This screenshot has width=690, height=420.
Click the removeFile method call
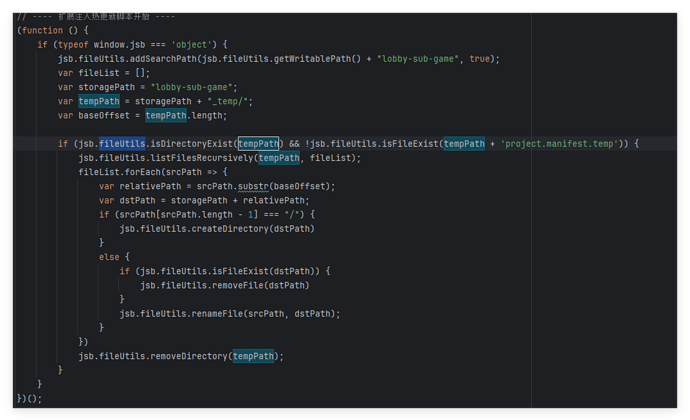(x=247, y=285)
